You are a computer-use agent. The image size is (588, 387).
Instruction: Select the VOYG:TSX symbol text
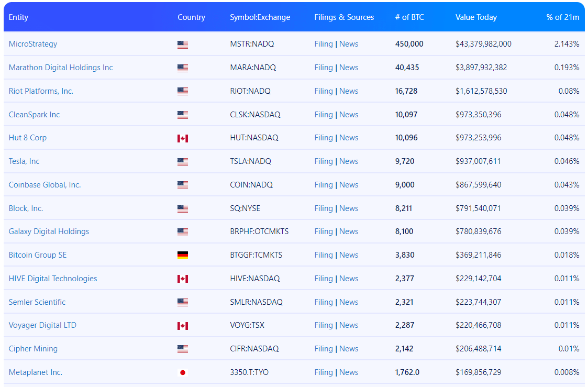point(247,325)
